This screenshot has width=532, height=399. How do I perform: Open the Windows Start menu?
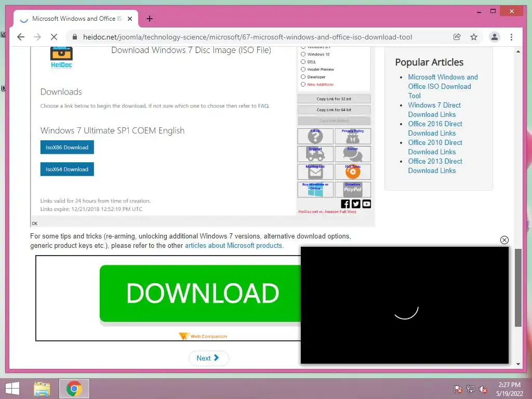tap(12, 389)
